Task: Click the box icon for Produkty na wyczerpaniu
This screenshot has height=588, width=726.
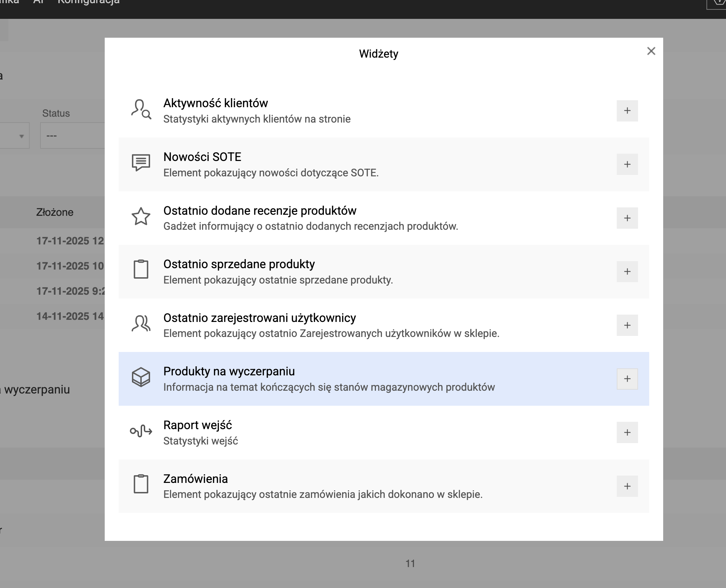Action: point(141,377)
